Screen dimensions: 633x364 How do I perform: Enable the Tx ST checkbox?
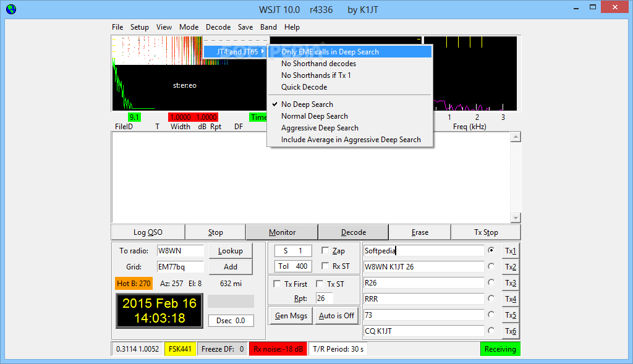tap(320, 284)
